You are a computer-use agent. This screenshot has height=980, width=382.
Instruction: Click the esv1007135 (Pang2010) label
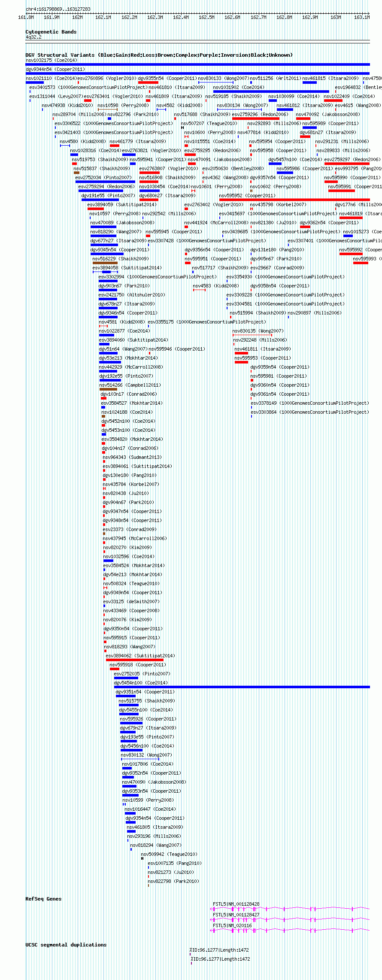point(175,863)
